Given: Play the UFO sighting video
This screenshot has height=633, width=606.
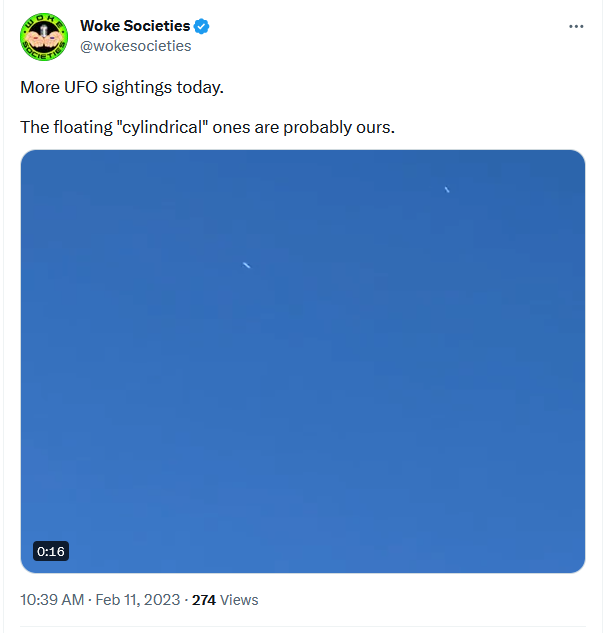Looking at the screenshot, I should coord(302,361).
